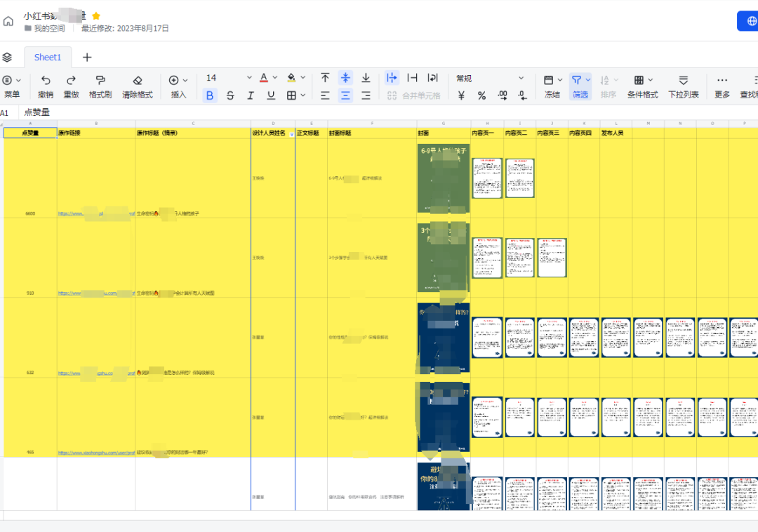Toggle strikethrough formatting
This screenshot has height=532, width=758.
click(230, 95)
